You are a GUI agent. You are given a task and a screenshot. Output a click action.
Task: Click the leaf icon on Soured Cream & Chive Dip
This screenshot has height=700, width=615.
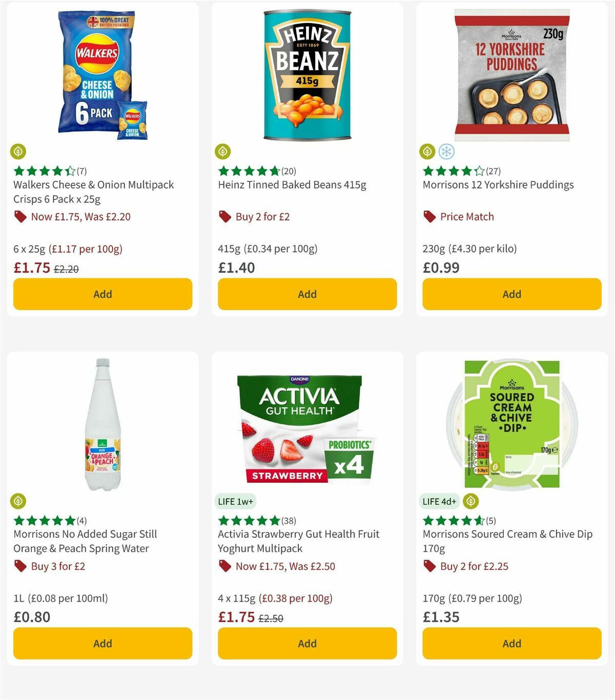coord(470,501)
